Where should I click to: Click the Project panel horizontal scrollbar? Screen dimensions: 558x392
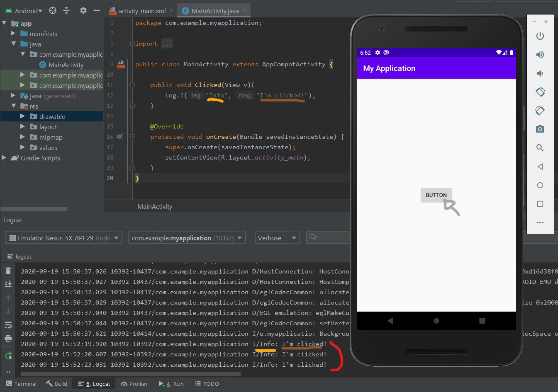tap(34, 209)
